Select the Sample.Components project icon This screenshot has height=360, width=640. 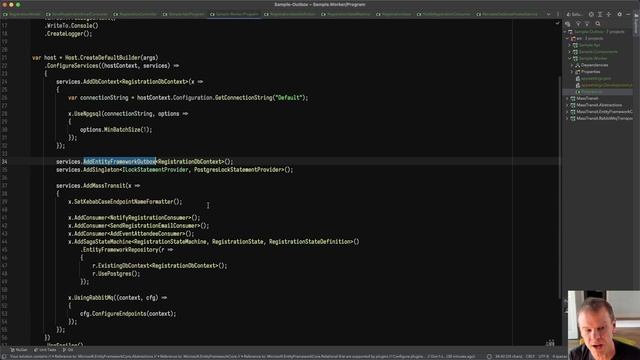click(576, 52)
